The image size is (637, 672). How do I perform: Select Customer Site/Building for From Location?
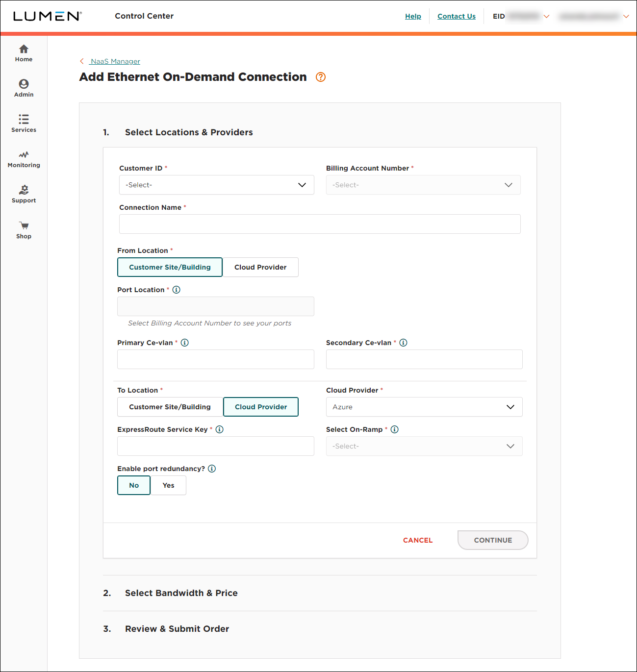pyautogui.click(x=170, y=267)
